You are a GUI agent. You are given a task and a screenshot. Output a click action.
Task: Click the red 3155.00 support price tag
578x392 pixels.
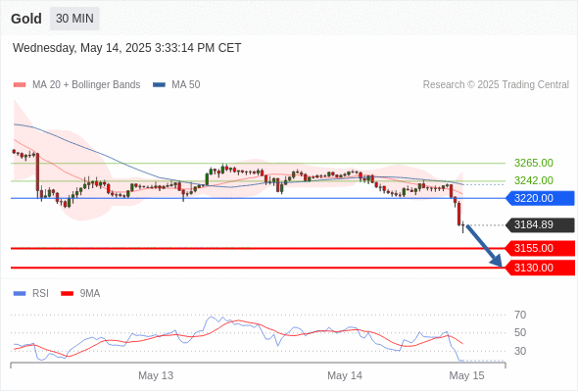[x=540, y=248]
